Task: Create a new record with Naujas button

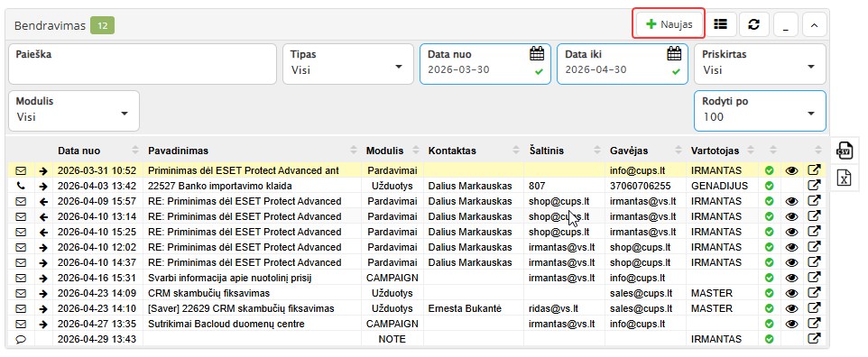Action: coord(669,23)
